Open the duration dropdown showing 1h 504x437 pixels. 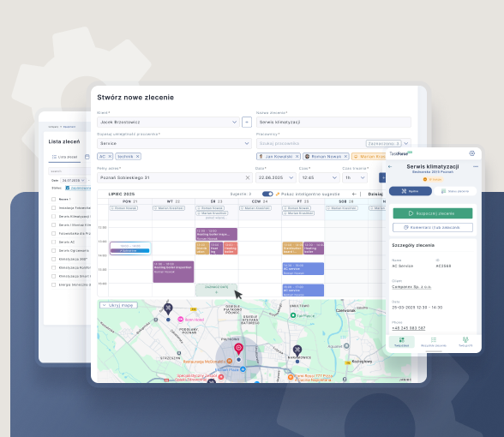pos(355,177)
